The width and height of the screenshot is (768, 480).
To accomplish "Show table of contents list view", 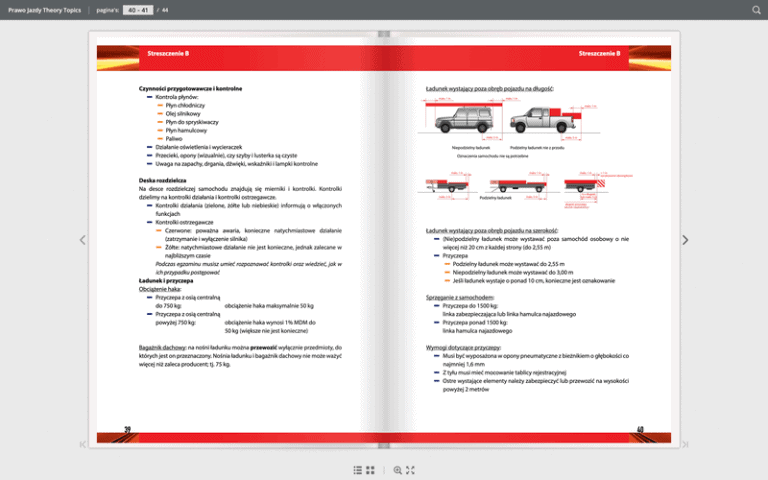I will coord(358,469).
